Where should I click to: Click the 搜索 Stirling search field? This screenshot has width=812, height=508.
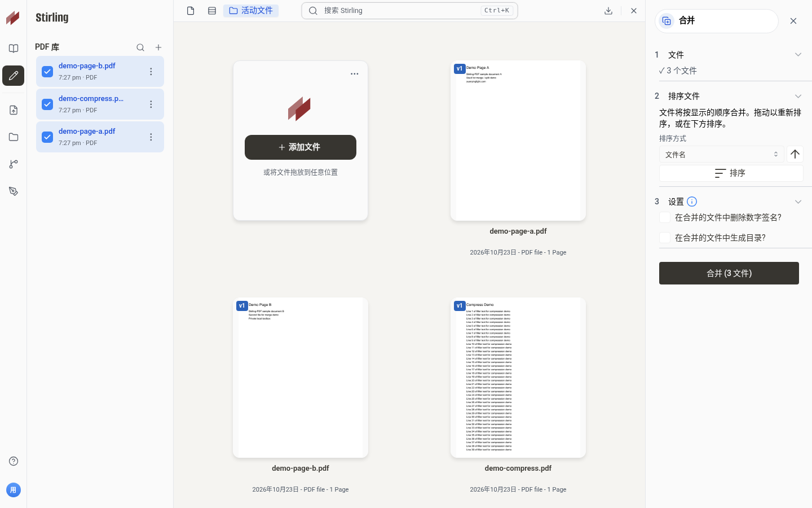[410, 11]
